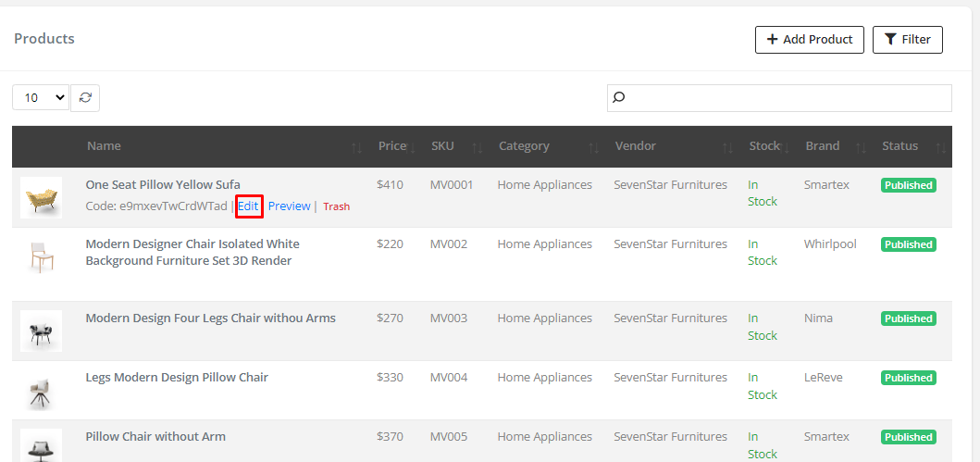This screenshot has height=462, width=980.
Task: Edit the One Seat Pillow Yellow Sufa product
Action: tap(248, 206)
